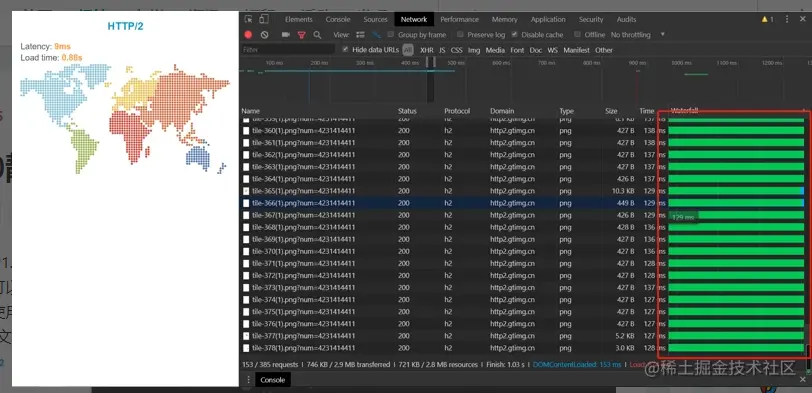Open DevTools three-dot customize menu
Screen dimensions: 812x393
pos(787,19)
